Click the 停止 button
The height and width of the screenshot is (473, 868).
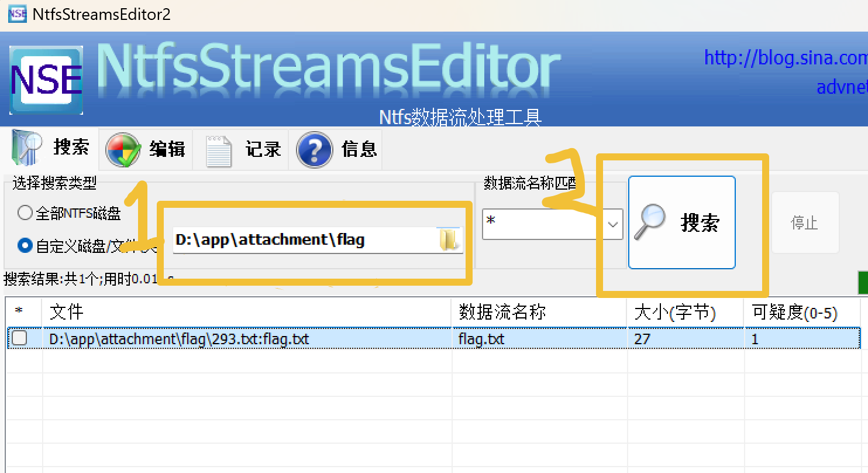point(805,223)
